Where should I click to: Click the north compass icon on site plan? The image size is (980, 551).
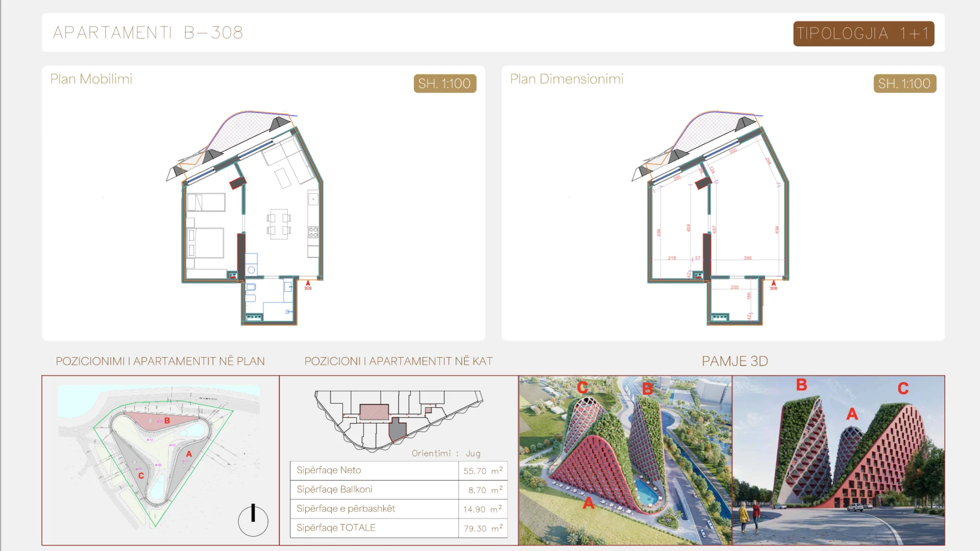253,520
